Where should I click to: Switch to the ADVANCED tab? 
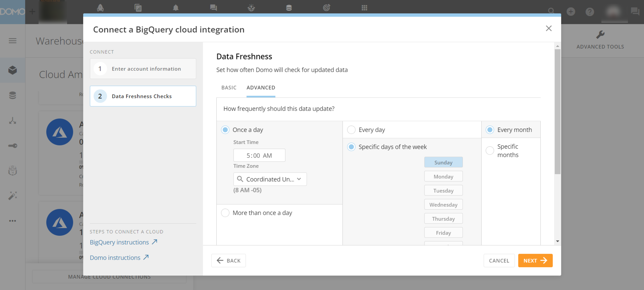point(261,88)
